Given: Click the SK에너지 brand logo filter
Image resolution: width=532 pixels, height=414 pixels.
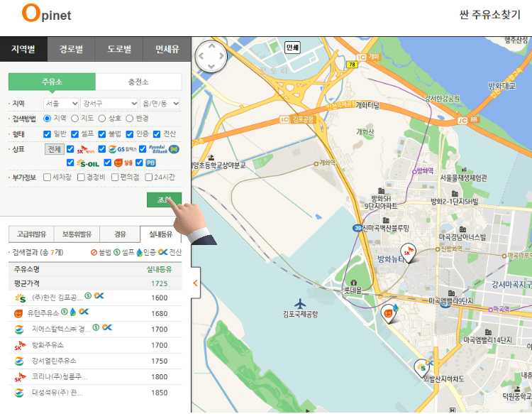Looking at the screenshot, I should (86, 149).
